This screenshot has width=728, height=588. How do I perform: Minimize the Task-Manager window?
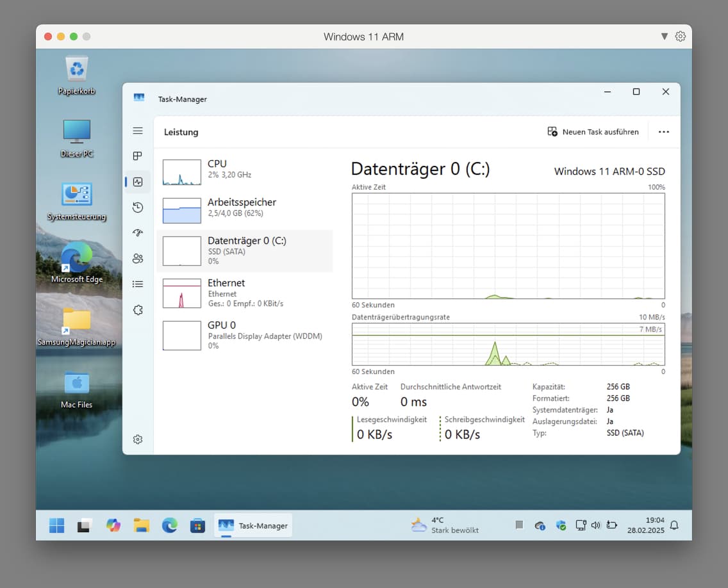(x=608, y=92)
